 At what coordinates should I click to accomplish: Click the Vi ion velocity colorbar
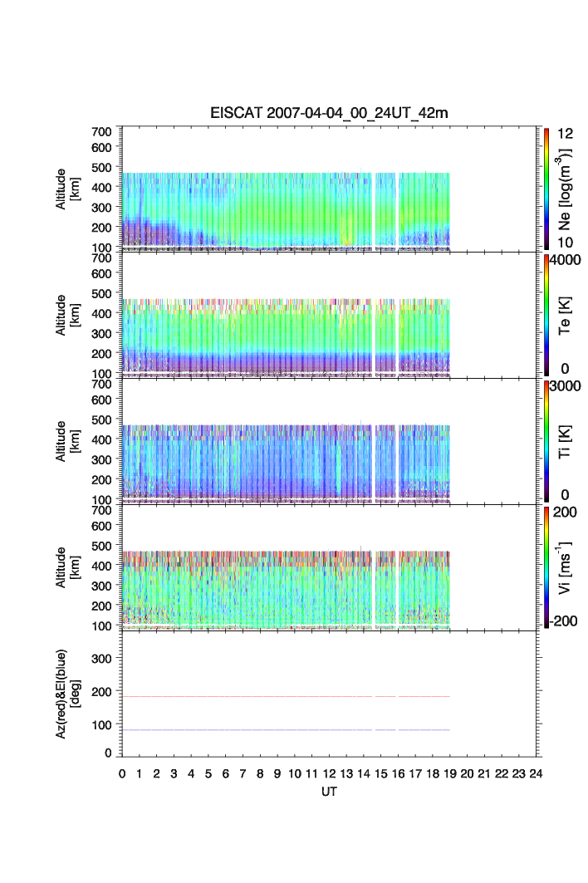(x=546, y=567)
